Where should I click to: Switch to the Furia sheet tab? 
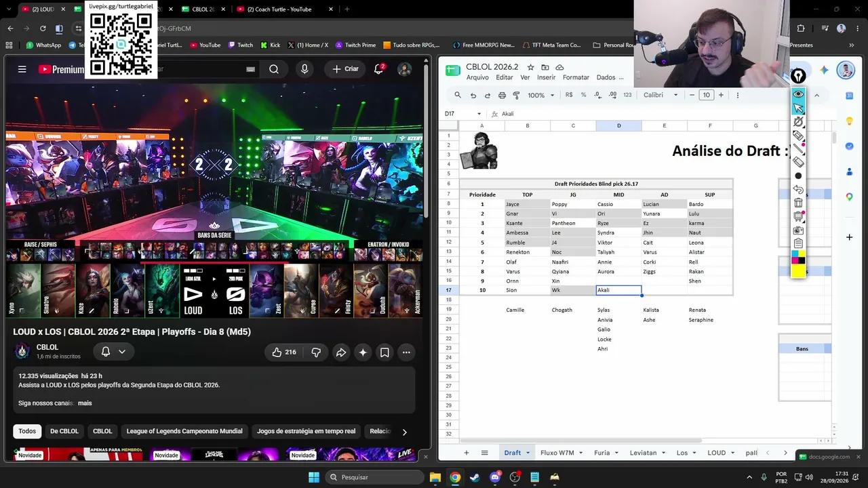point(601,453)
